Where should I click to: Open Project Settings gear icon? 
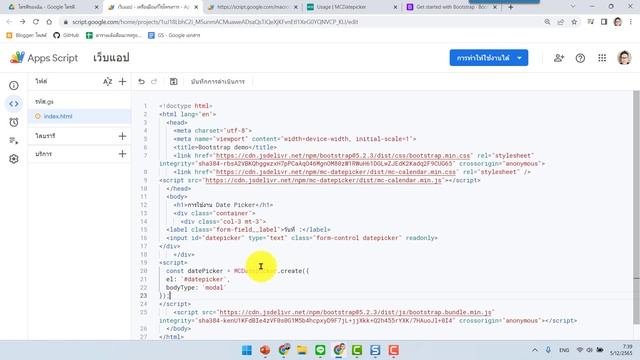coord(14,159)
